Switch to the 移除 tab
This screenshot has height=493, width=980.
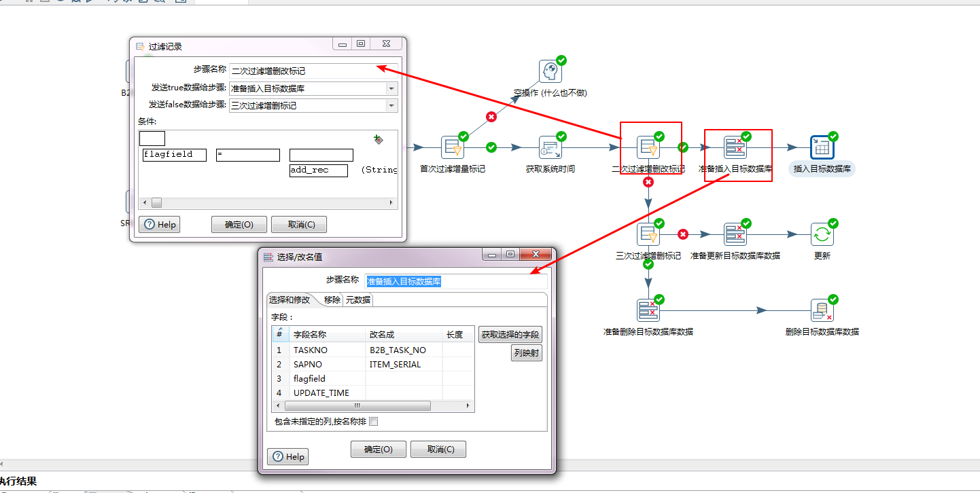pyautogui.click(x=332, y=299)
